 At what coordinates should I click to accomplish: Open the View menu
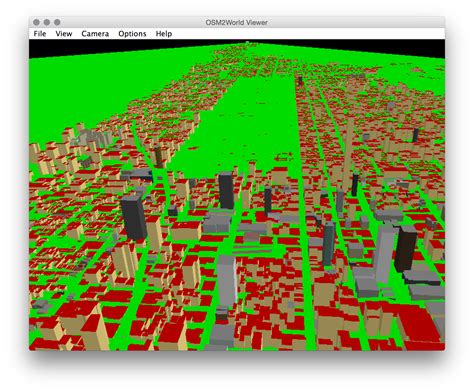click(64, 34)
